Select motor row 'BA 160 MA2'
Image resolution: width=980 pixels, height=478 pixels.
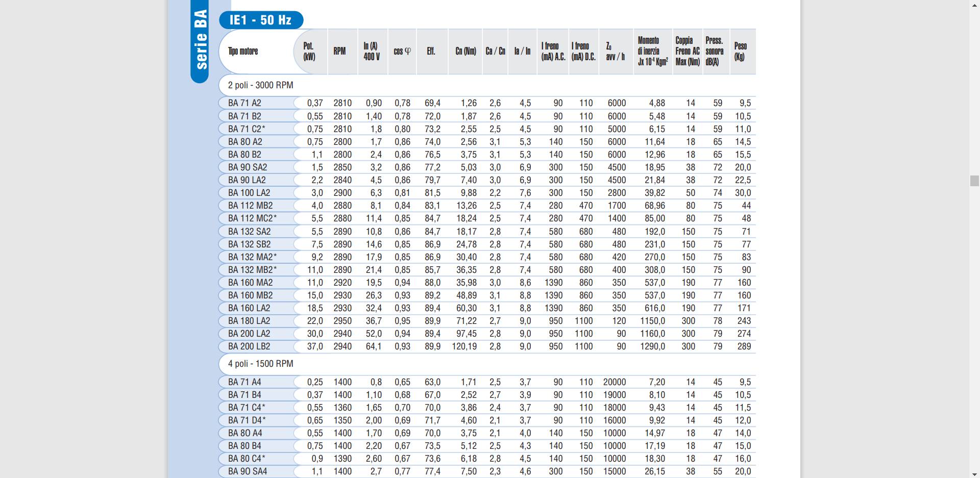point(487,283)
